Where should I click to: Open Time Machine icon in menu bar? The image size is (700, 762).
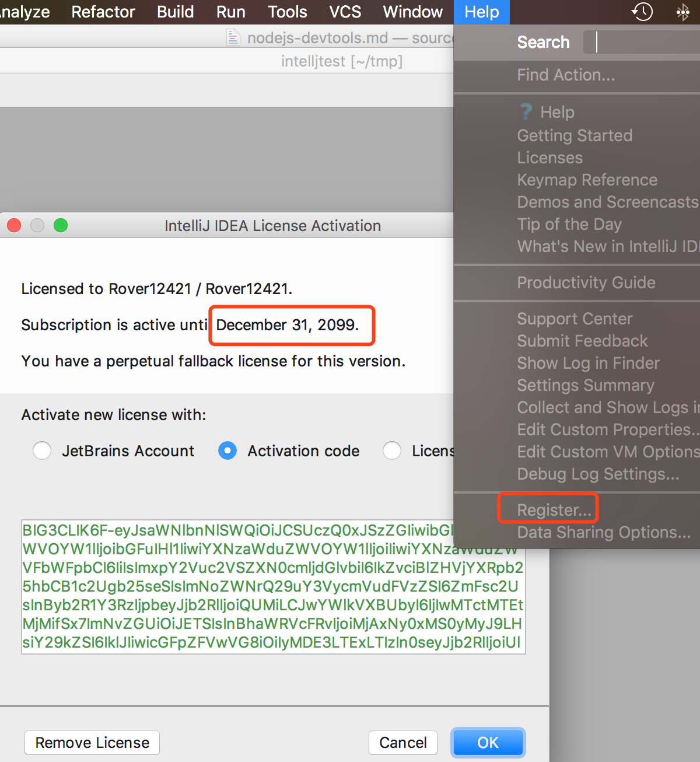point(642,12)
